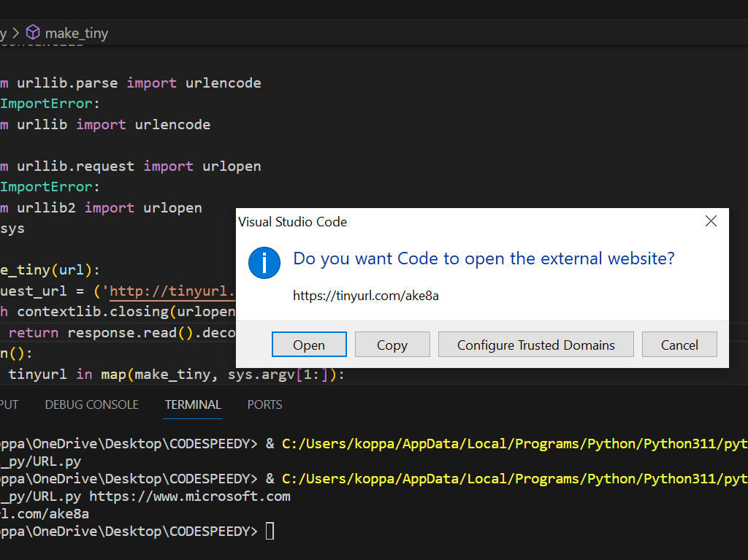This screenshot has width=748, height=560.
Task: Click 'contextlib.closing' in the code
Action: (93, 312)
